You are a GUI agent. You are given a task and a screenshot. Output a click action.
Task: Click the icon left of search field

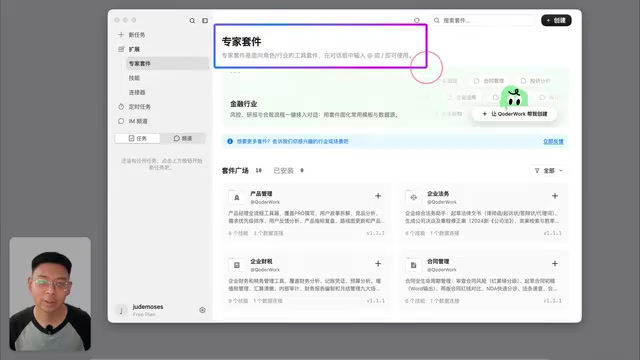pyautogui.click(x=417, y=20)
